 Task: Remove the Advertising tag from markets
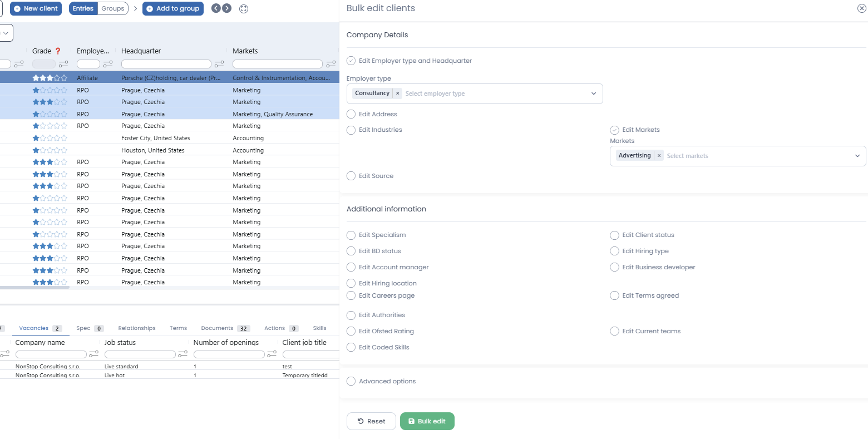click(x=659, y=156)
